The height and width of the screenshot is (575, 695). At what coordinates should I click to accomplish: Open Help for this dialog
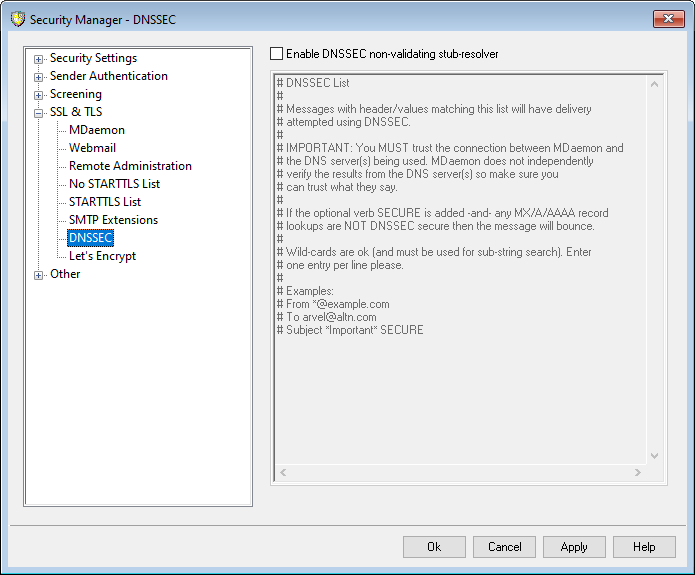click(644, 547)
